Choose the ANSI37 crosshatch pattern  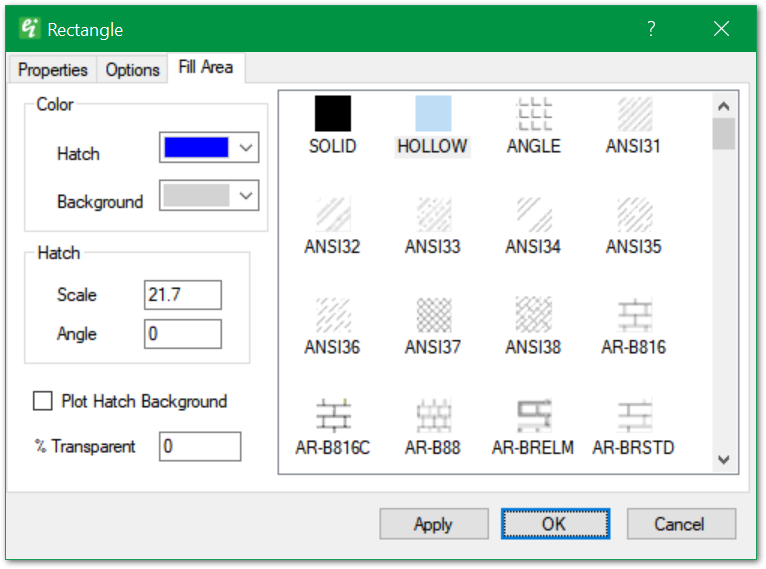tap(433, 326)
